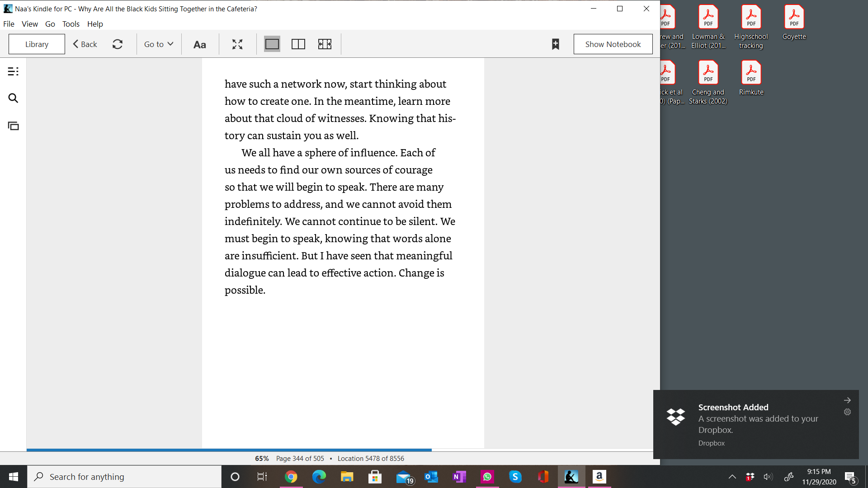This screenshot has width=868, height=488.
Task: Open the File menu
Action: (9, 24)
